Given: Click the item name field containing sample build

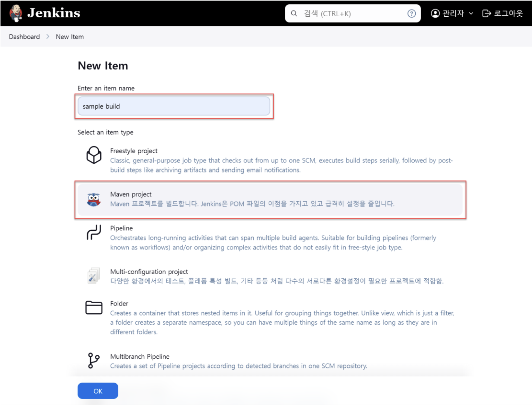Looking at the screenshot, I should 174,106.
